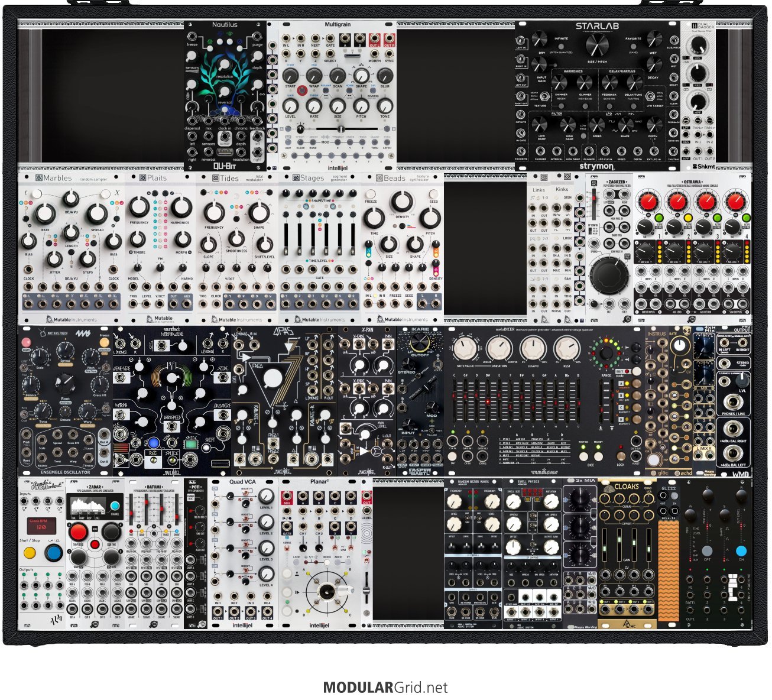Click the Tides FREQUENCY knob
This screenshot has width=772, height=700.
pos(214,212)
